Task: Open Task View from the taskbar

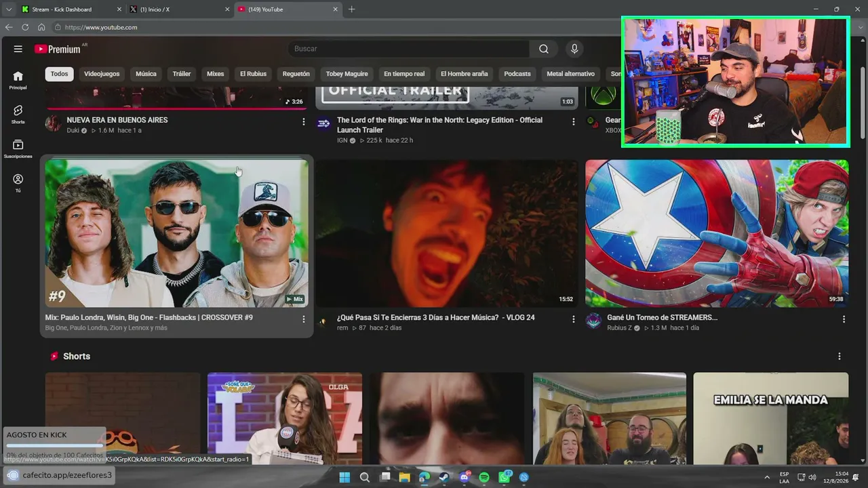Action: [x=385, y=477]
